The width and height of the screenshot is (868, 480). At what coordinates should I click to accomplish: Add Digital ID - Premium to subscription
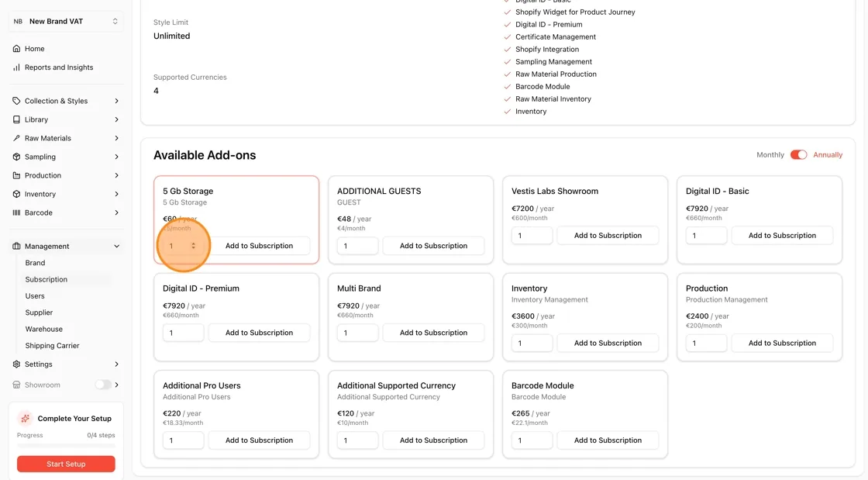(x=259, y=333)
